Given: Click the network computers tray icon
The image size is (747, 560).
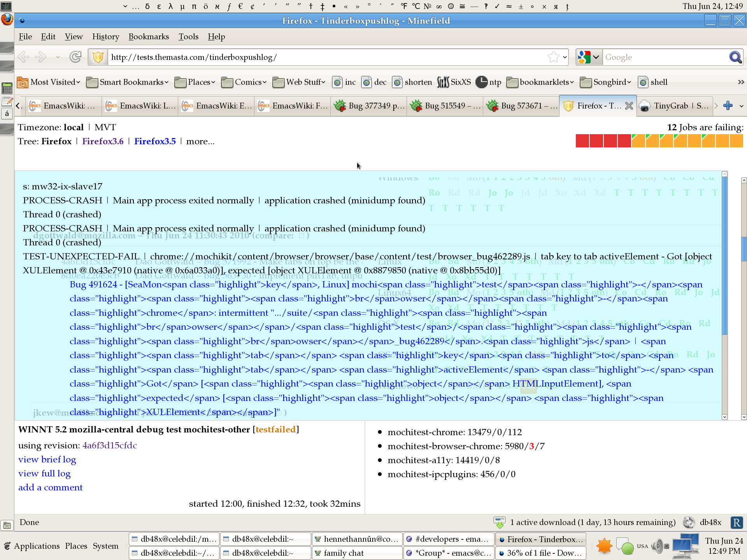Looking at the screenshot, I should pos(685,545).
